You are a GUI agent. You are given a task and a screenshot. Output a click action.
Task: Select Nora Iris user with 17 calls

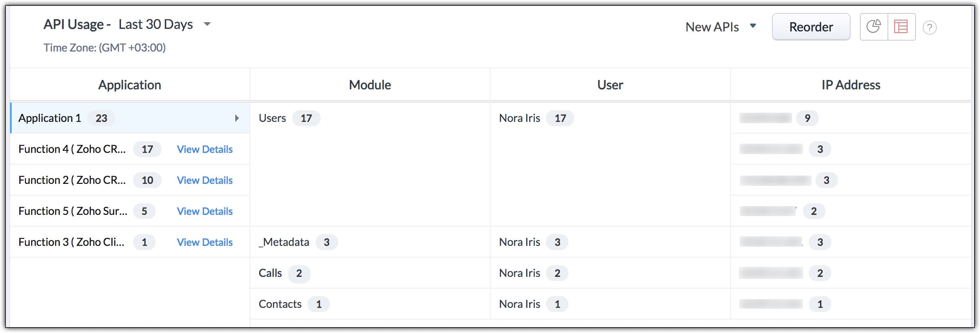pos(520,118)
